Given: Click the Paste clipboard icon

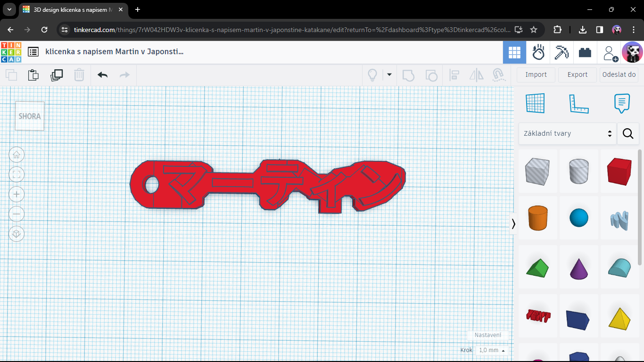Looking at the screenshot, I should click(x=33, y=75).
